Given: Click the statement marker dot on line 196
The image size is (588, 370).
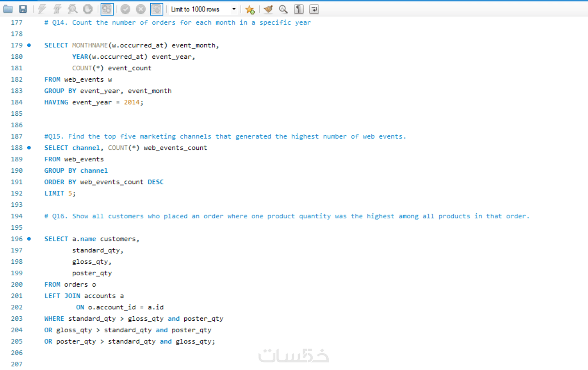Looking at the screenshot, I should coord(29,239).
